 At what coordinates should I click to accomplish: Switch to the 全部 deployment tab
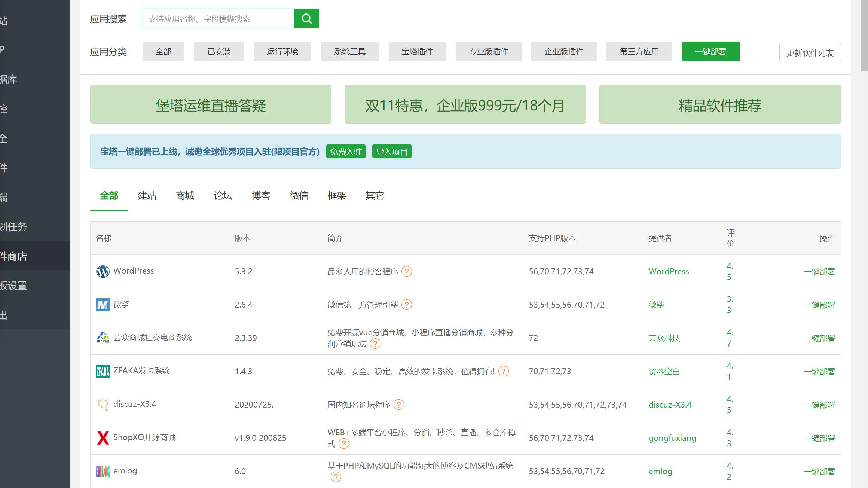(x=109, y=196)
